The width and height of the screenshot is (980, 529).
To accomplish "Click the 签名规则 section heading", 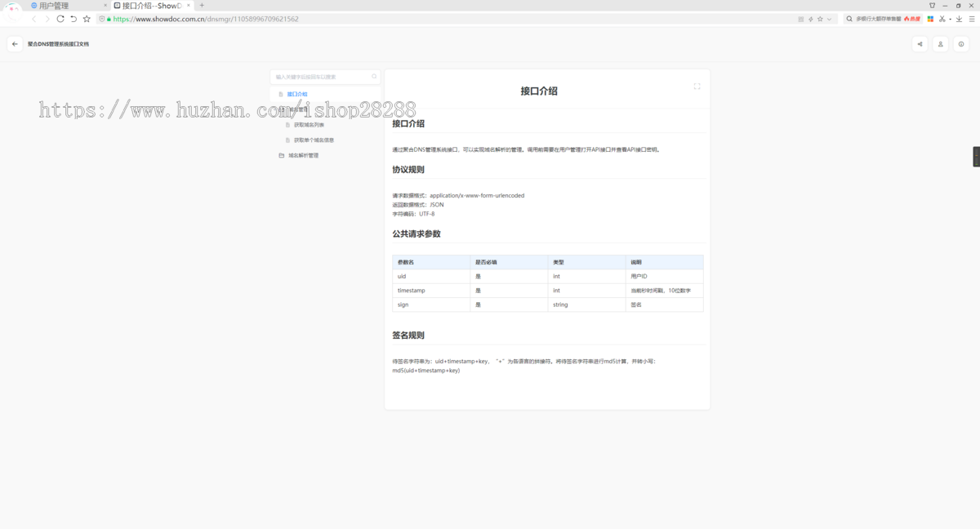I will coord(408,336).
